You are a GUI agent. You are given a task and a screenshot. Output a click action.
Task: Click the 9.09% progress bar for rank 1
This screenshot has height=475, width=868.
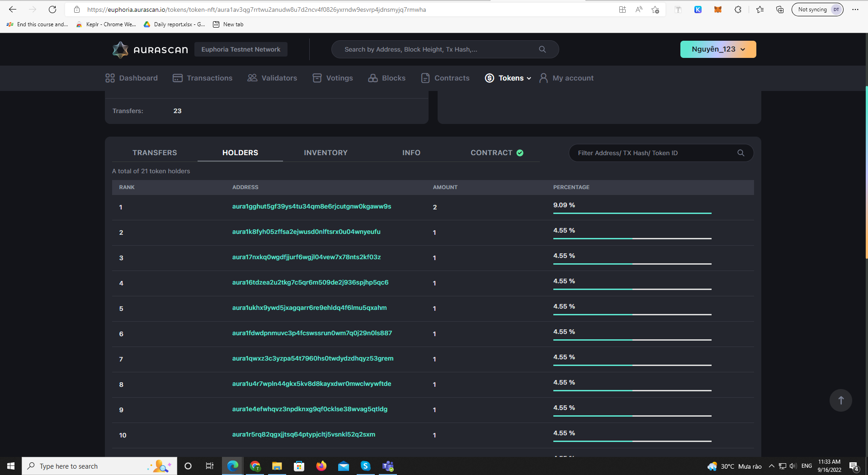coord(632,212)
